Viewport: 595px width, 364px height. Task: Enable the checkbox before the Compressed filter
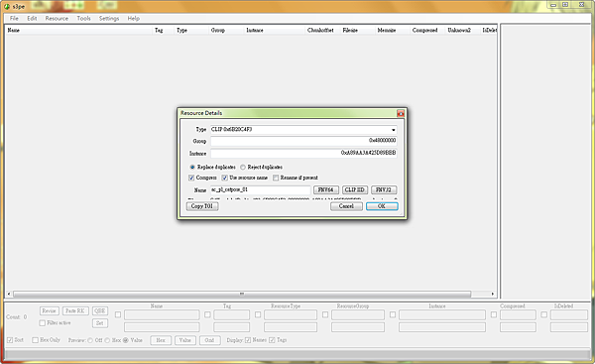point(494,314)
